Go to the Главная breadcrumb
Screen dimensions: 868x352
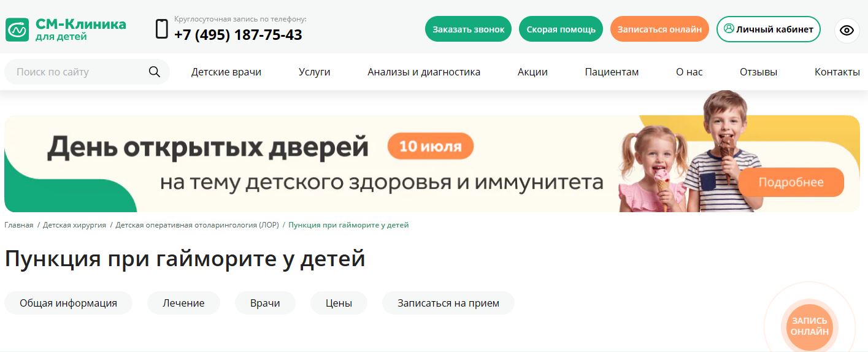19,225
